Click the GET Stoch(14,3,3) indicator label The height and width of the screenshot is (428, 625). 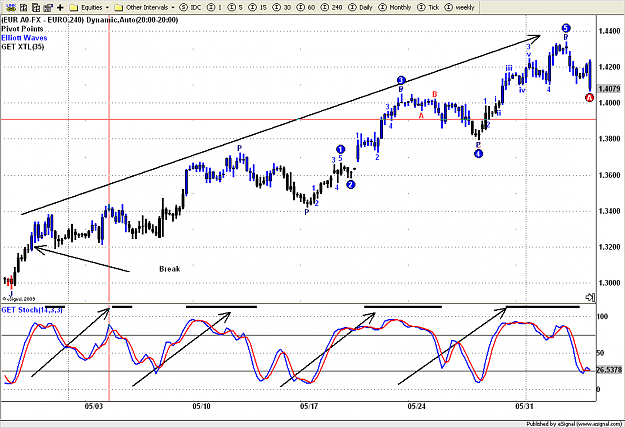click(31, 310)
